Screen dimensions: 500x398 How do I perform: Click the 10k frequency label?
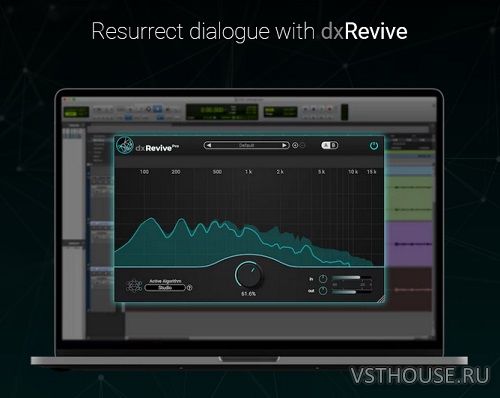pos(353,172)
